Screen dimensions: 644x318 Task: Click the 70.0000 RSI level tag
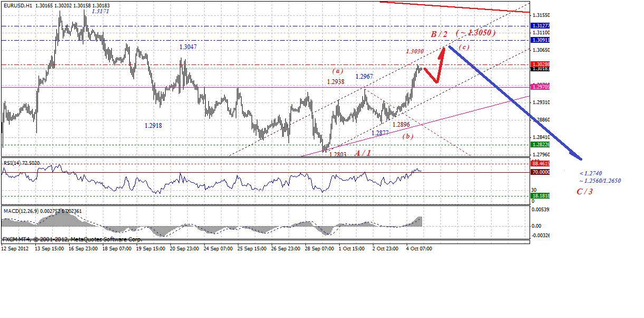[541, 172]
